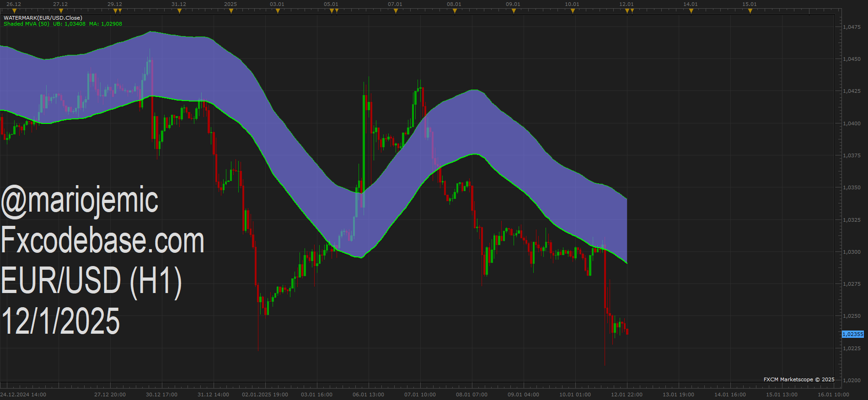Select the WATERMARK(EUR/USD.Close) indicator label
This screenshot has width=868, height=400.
pos(43,18)
